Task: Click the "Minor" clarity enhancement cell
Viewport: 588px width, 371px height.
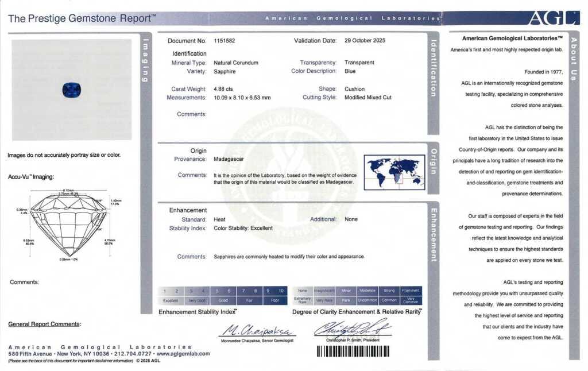Action: (346, 291)
